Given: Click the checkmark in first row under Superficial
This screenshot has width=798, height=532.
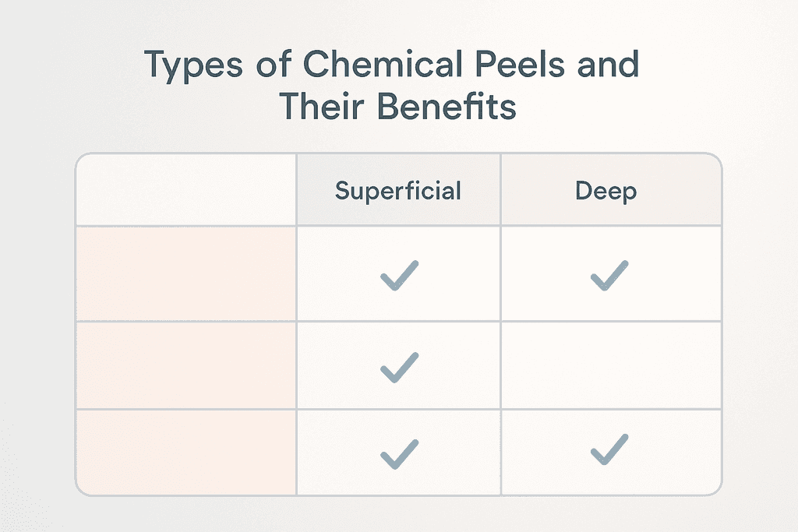Looking at the screenshot, I should pyautogui.click(x=399, y=277).
